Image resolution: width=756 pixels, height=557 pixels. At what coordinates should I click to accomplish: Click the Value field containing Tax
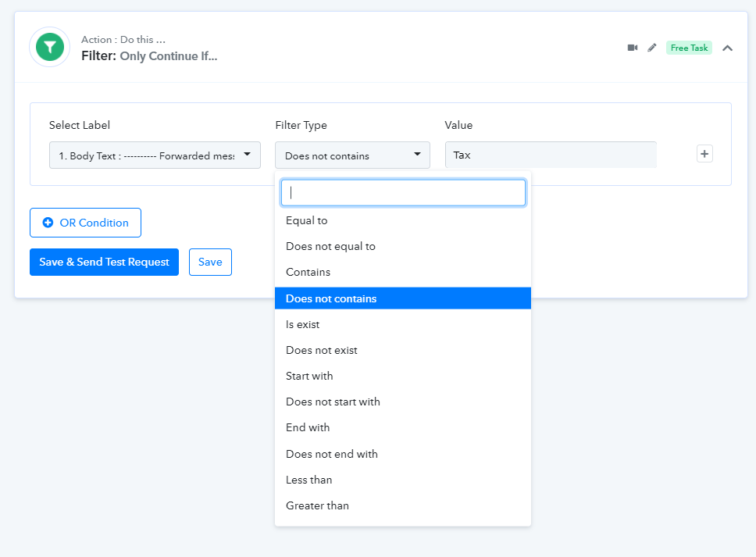[551, 155]
